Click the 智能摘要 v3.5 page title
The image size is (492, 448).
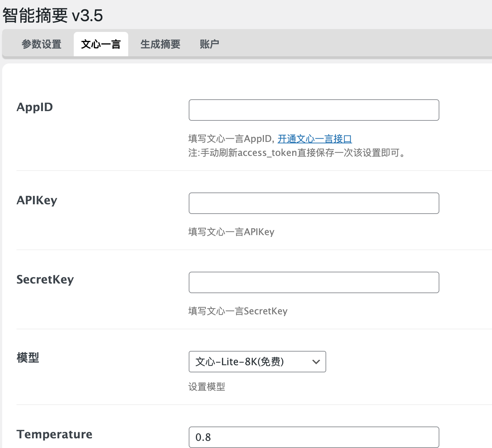click(52, 15)
